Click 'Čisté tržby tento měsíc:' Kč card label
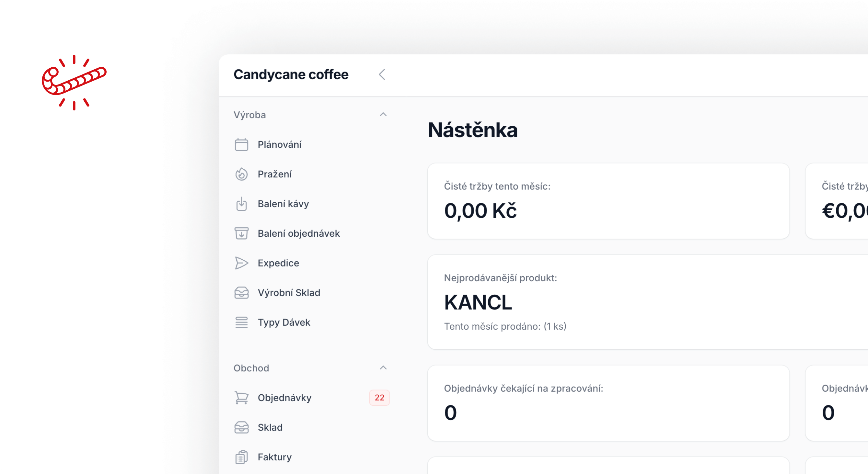This screenshot has width=868, height=474. pyautogui.click(x=497, y=186)
